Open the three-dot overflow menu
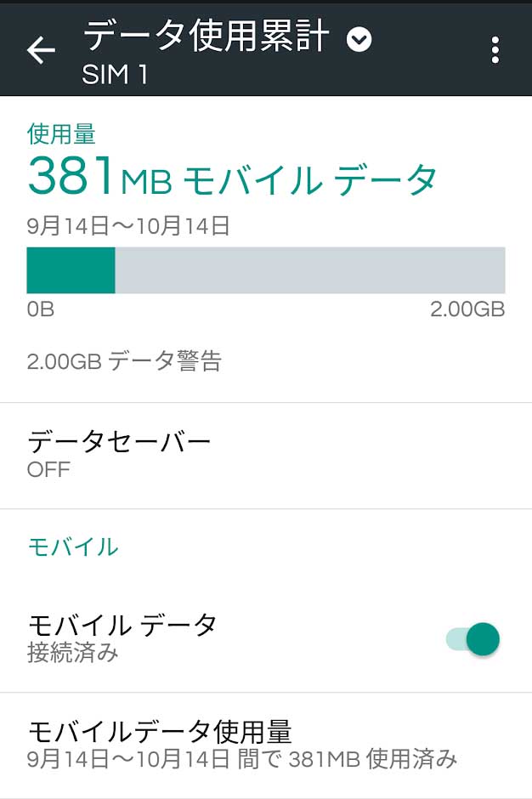This screenshot has height=799, width=532. [x=495, y=50]
